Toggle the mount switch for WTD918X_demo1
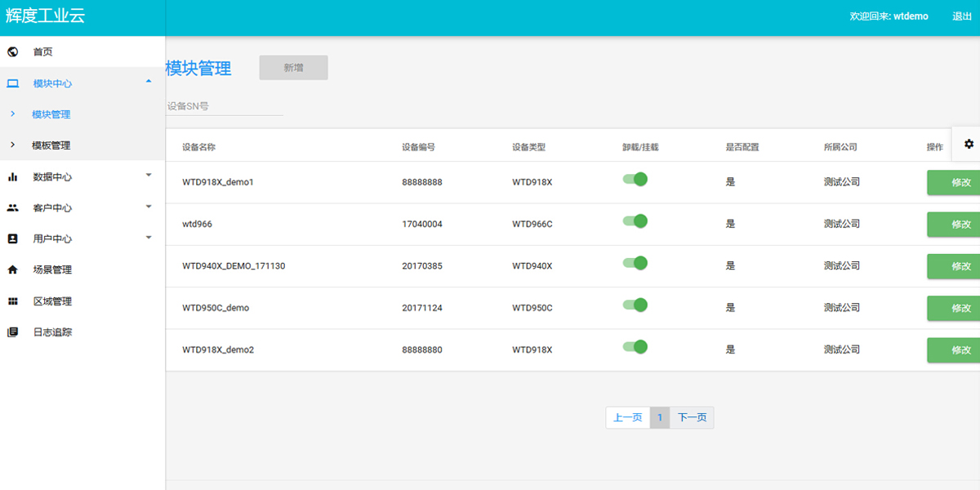Image resolution: width=980 pixels, height=490 pixels. click(635, 180)
